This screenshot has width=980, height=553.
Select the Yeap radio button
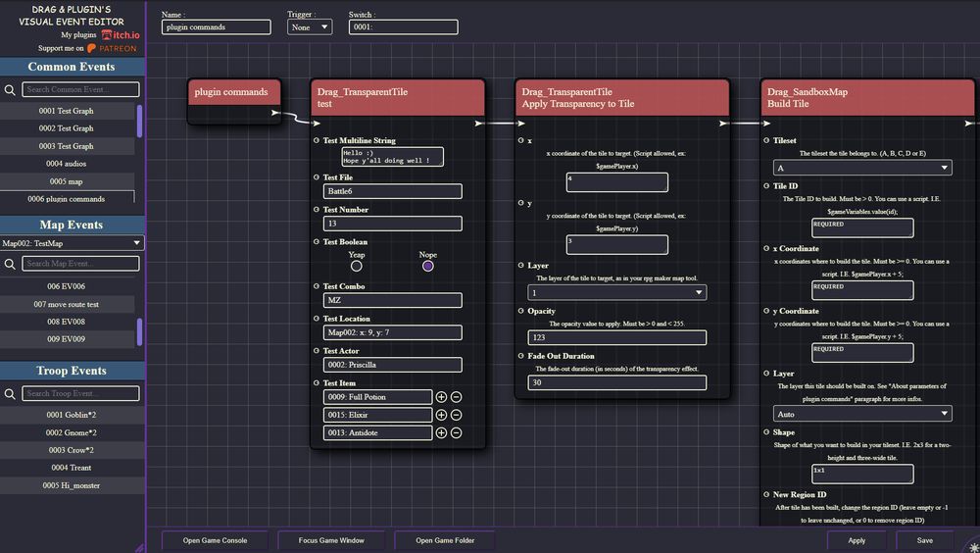(357, 266)
